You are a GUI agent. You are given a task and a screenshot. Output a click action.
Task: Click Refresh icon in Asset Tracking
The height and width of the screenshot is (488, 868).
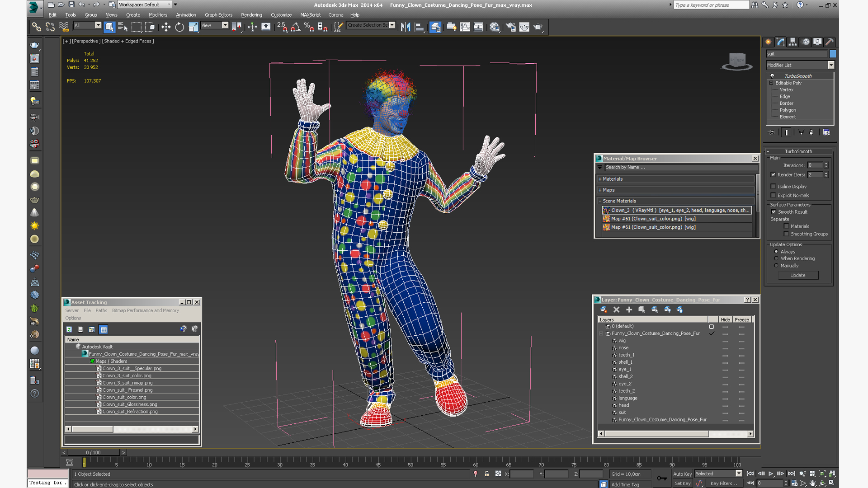pyautogui.click(x=69, y=329)
